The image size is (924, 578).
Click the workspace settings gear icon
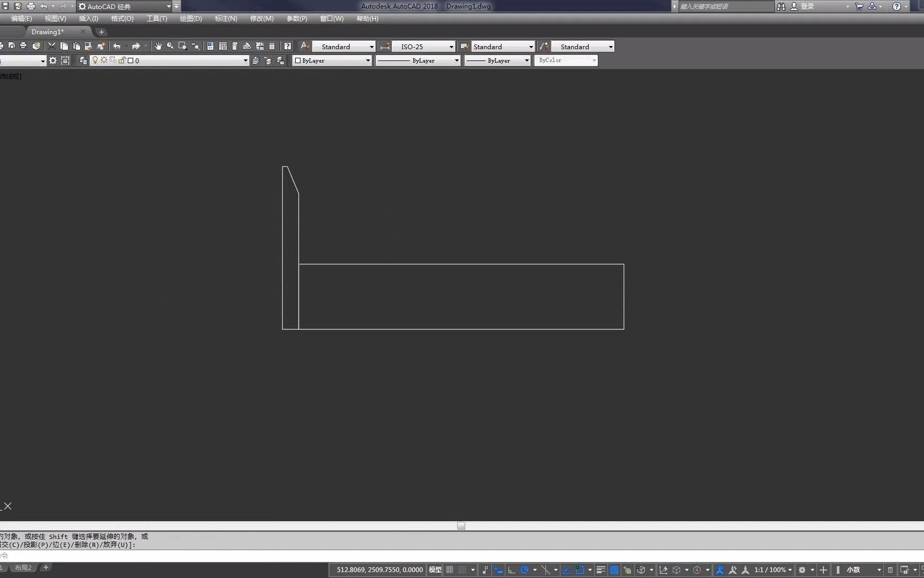tap(53, 60)
